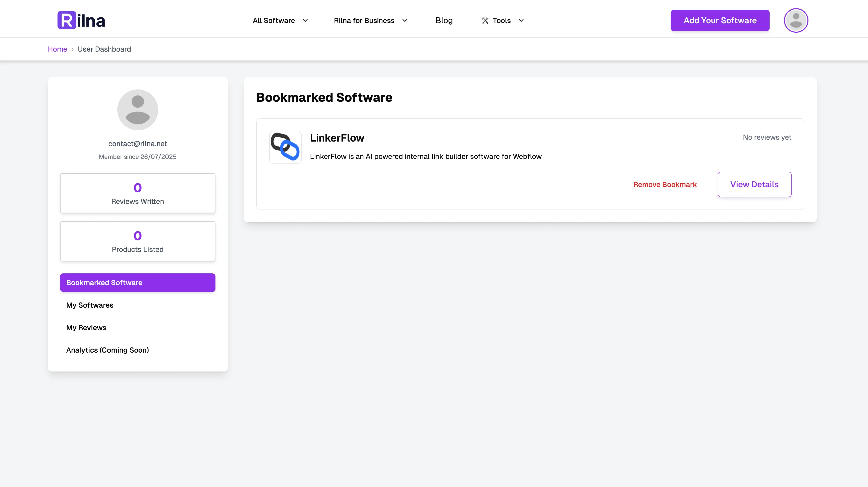Click the Rilna logo
Viewport: 868px width, 487px height.
(81, 20)
